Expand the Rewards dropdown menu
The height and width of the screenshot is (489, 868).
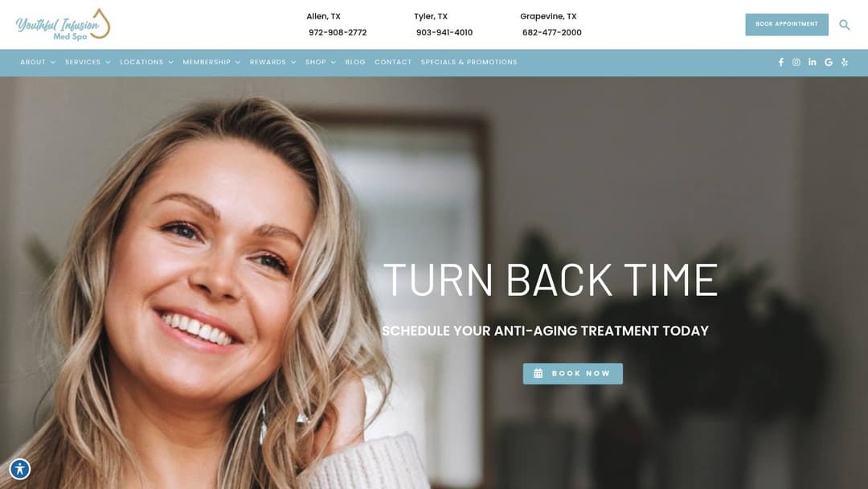272,62
